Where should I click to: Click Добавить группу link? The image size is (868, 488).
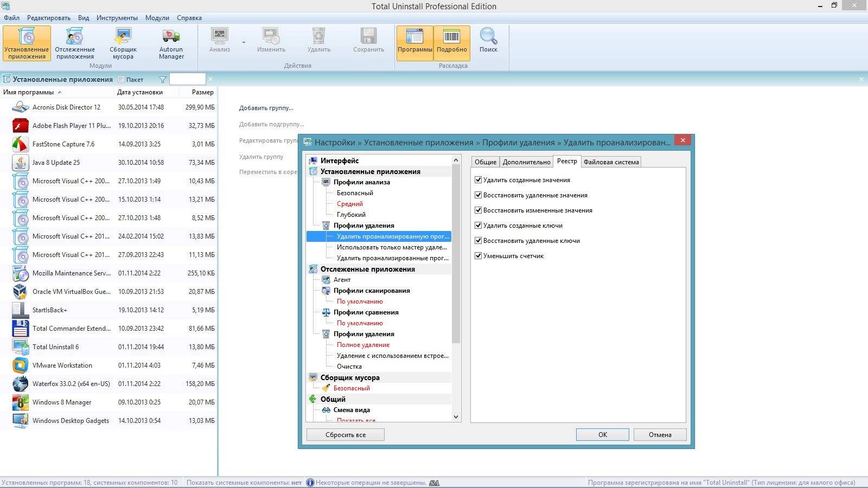(x=266, y=108)
